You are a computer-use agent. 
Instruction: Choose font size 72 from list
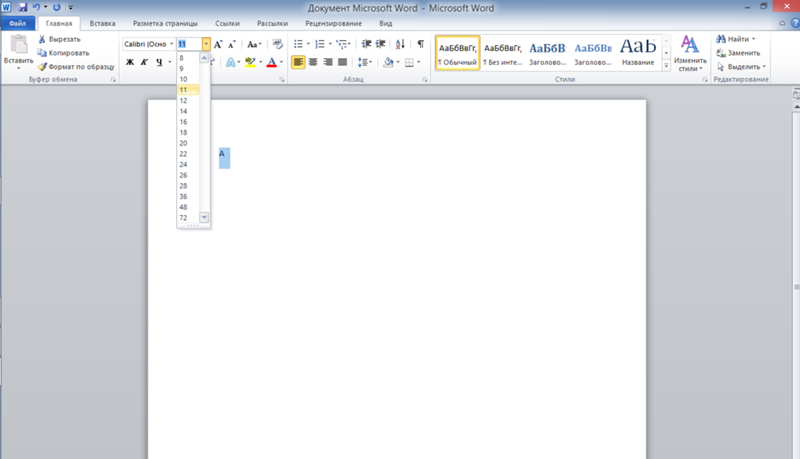click(x=188, y=218)
